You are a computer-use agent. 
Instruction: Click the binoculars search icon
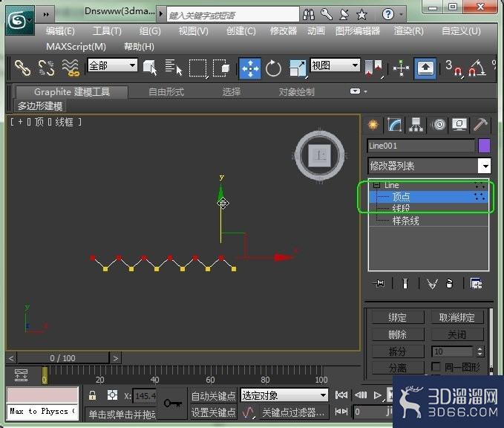[309, 14]
